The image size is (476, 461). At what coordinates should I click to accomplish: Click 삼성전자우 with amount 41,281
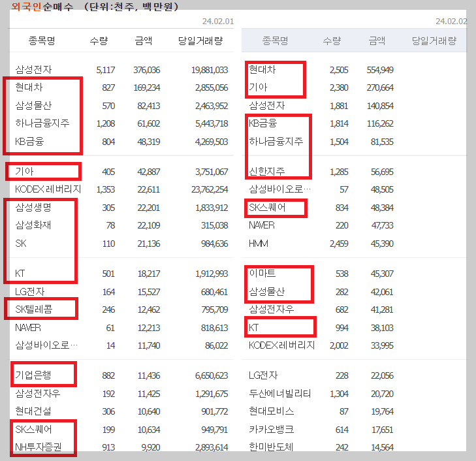(x=272, y=310)
